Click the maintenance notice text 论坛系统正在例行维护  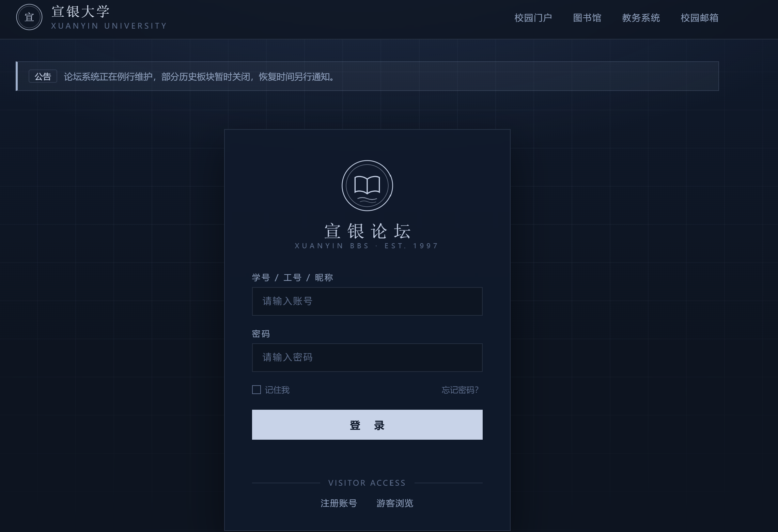tap(108, 77)
